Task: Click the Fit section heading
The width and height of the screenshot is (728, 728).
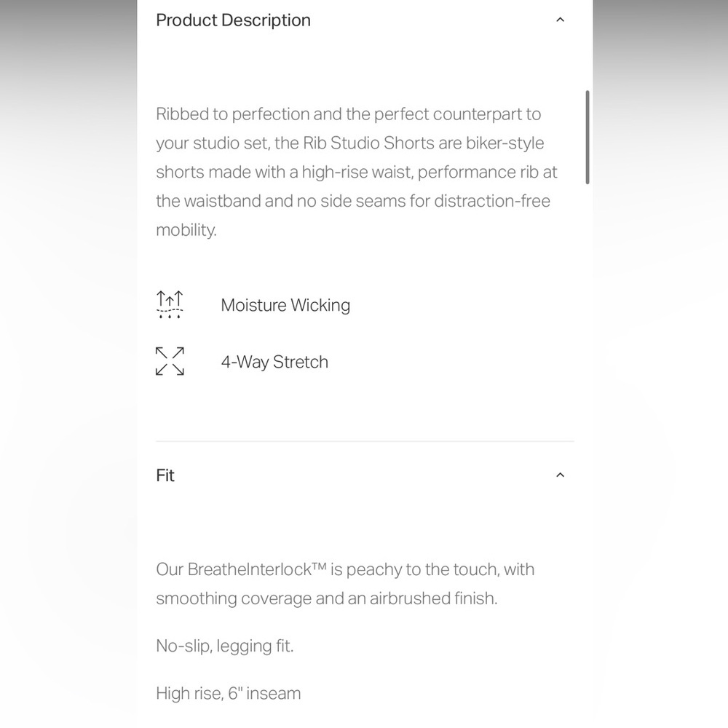Action: (165, 475)
